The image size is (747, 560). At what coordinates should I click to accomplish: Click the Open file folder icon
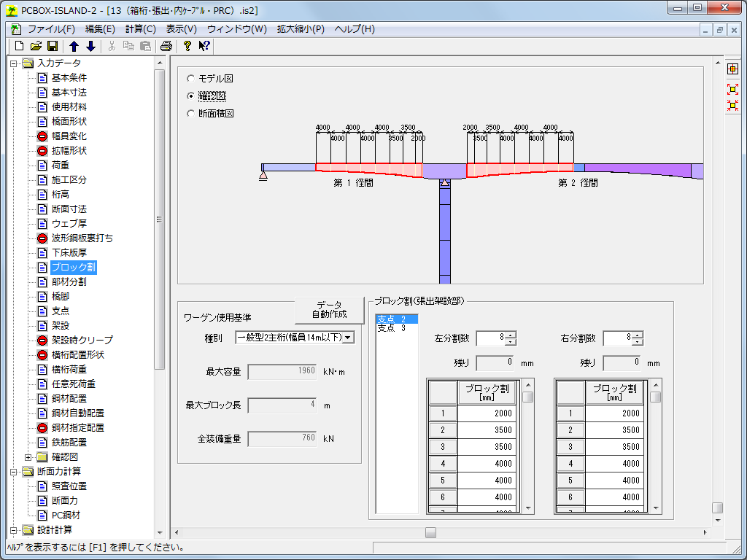tap(36, 46)
